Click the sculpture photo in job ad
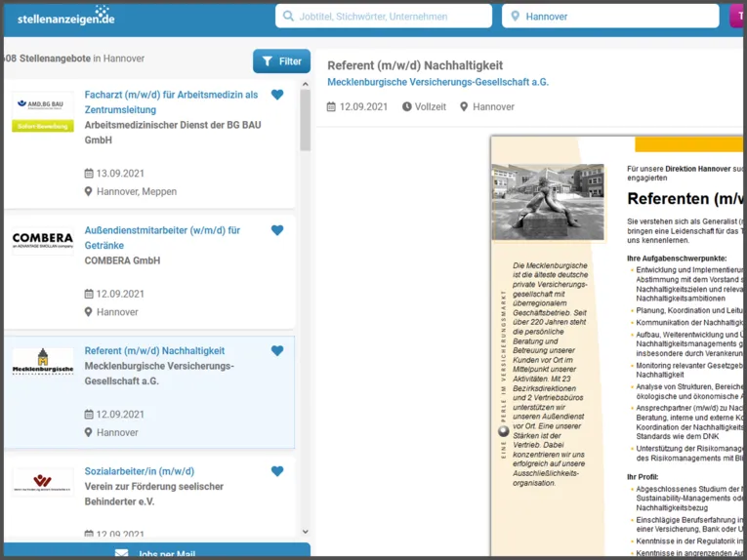The image size is (747, 560). (x=548, y=202)
